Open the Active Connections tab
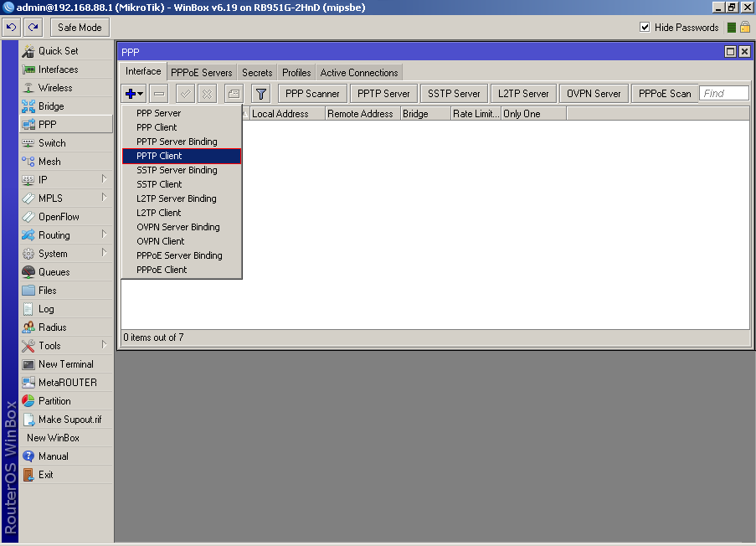This screenshot has width=756, height=546. [359, 73]
